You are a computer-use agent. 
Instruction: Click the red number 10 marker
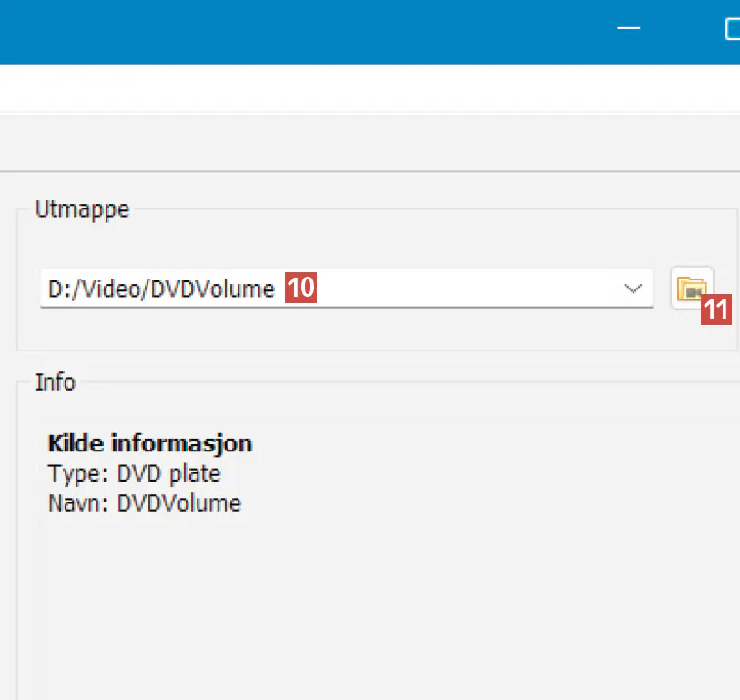(300, 289)
